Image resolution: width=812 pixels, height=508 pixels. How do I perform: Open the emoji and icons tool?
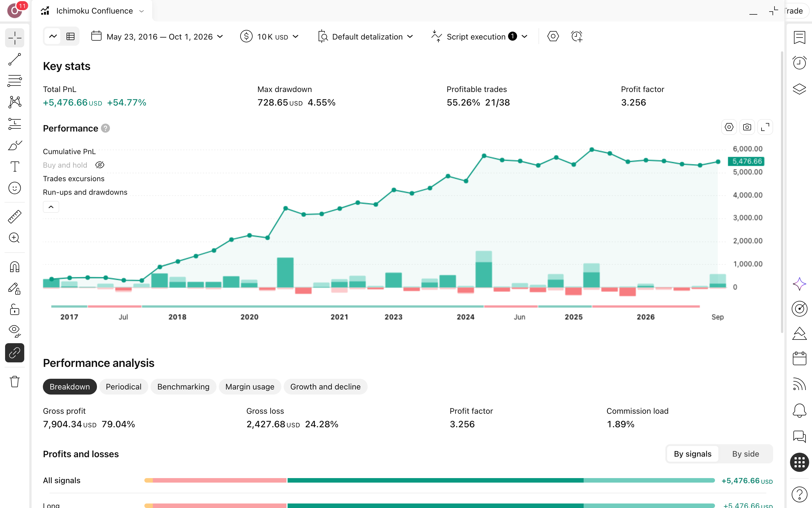pyautogui.click(x=15, y=188)
